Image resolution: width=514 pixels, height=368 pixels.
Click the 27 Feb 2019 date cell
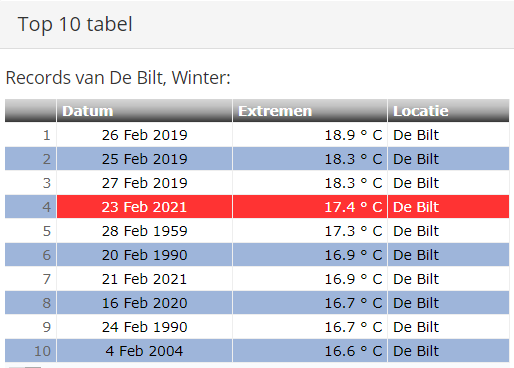[x=144, y=183]
